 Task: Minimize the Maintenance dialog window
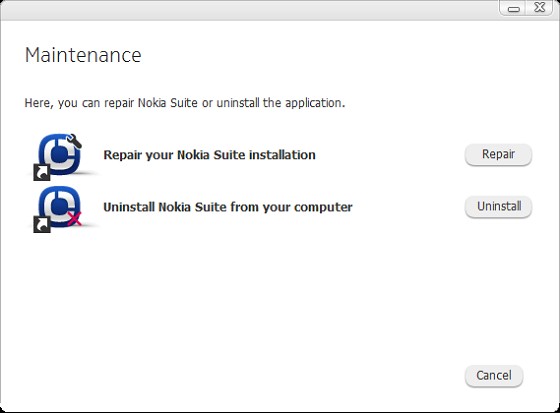[513, 8]
